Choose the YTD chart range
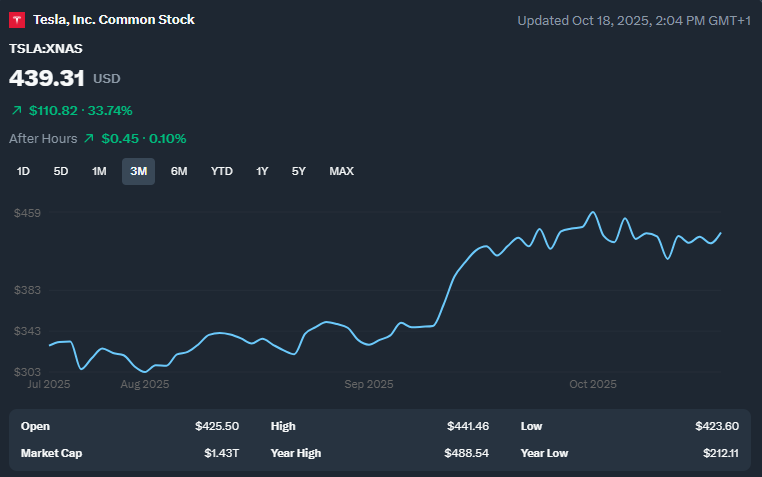The height and width of the screenshot is (477, 762). pos(222,171)
